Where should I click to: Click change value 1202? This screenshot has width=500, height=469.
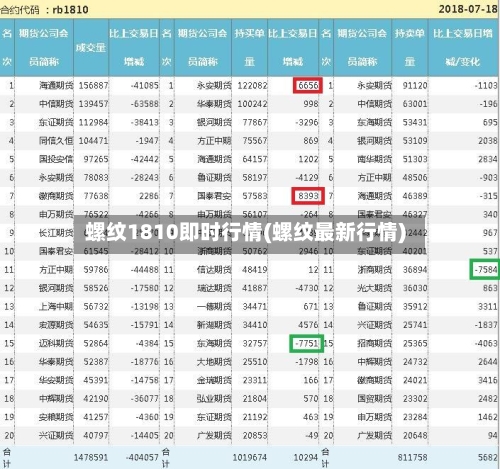pos(308,159)
